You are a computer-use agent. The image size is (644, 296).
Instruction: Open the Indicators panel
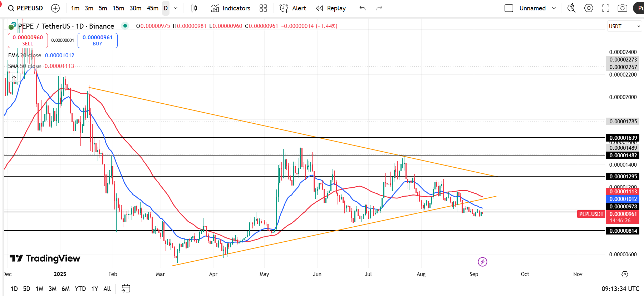[x=231, y=8]
